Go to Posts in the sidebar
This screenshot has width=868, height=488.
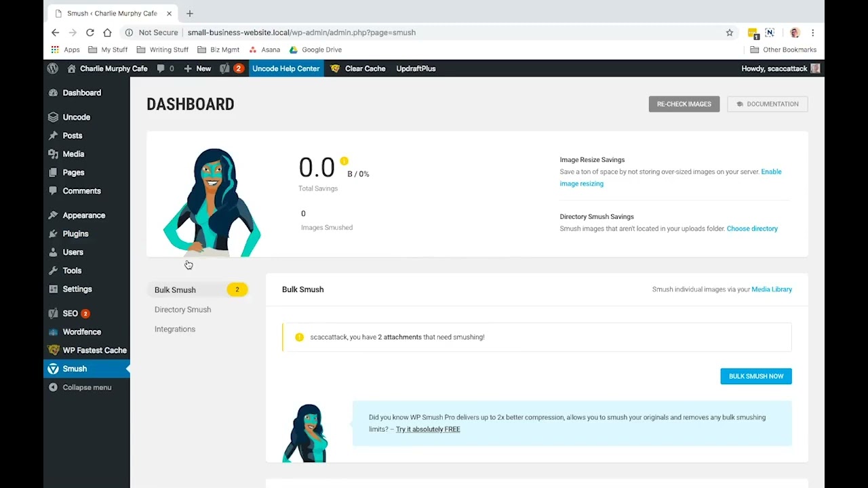tap(86, 136)
